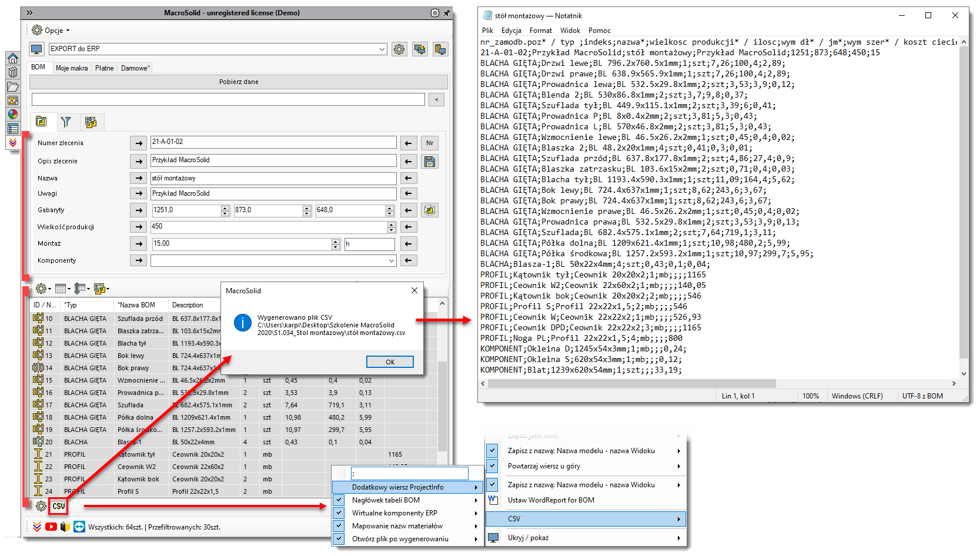Launch the TeamViewer icon in status bar
Viewport: 980px width, 556px height.
point(79,527)
